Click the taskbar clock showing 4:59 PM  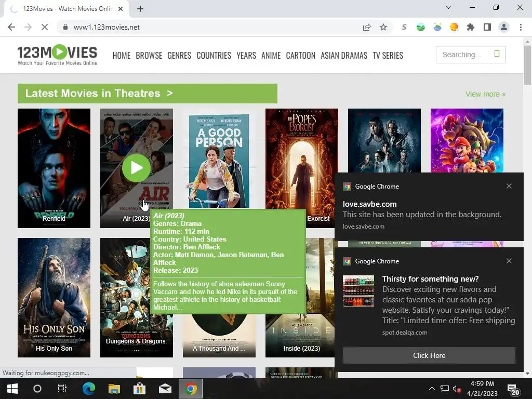click(x=482, y=389)
